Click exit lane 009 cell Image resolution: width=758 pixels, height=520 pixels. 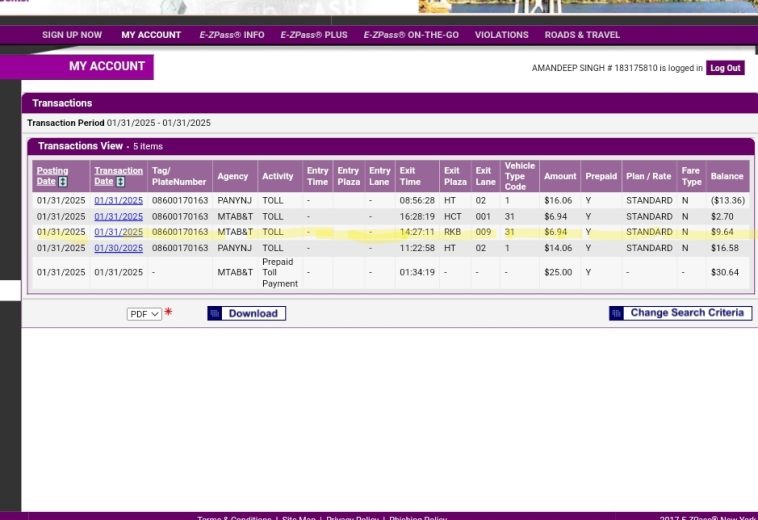483,232
